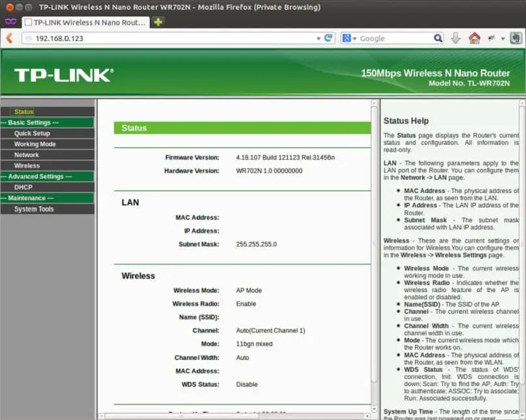Click the Maintenance sidebar header
This screenshot has height=420, width=526.
point(48,198)
